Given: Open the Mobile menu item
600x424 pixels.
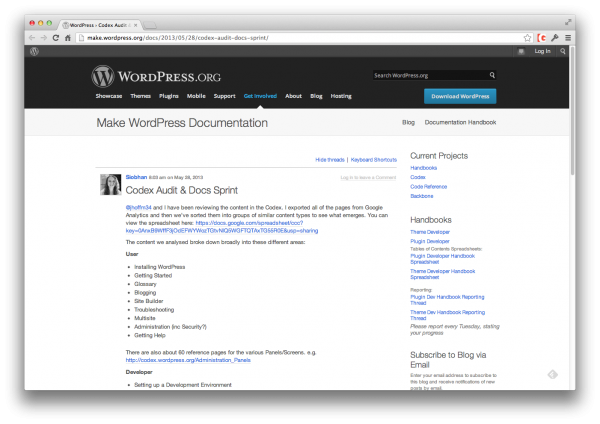Looking at the screenshot, I should tap(196, 96).
